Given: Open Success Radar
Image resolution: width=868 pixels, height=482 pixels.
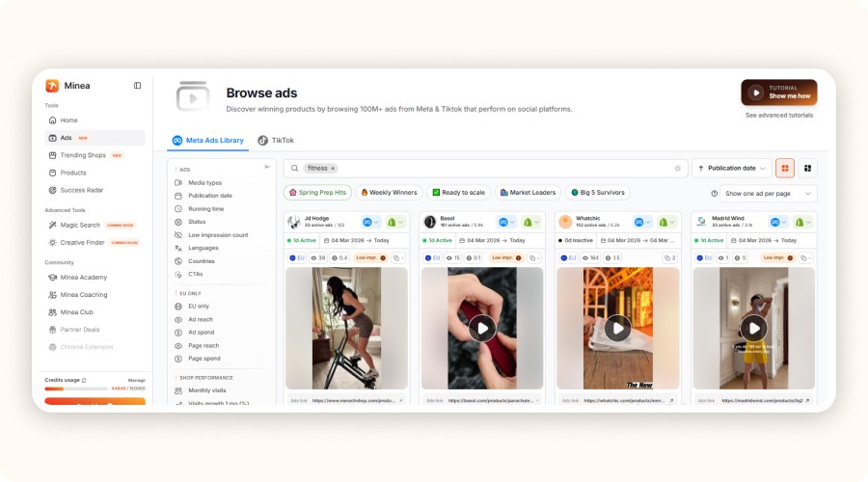Looking at the screenshot, I should [95, 190].
